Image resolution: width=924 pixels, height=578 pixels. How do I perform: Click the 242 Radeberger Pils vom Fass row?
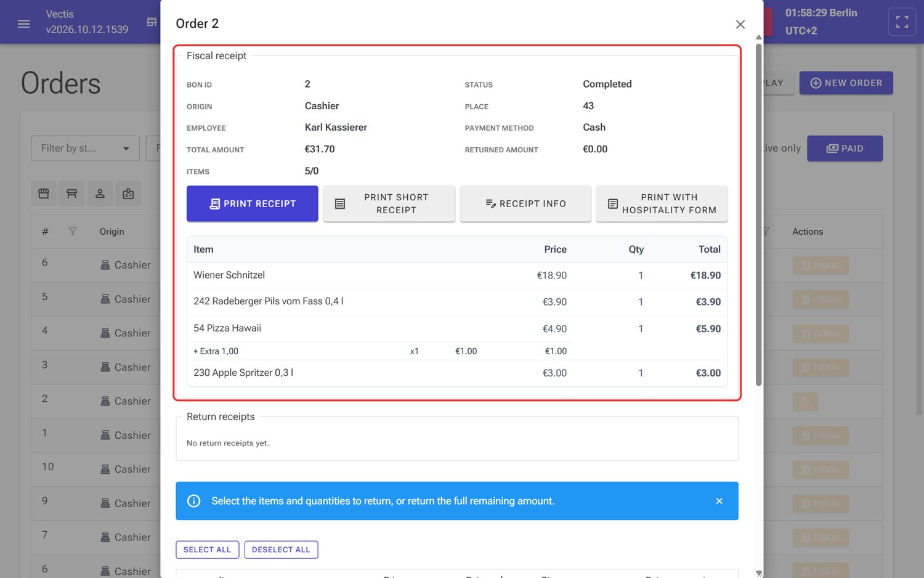coord(457,302)
